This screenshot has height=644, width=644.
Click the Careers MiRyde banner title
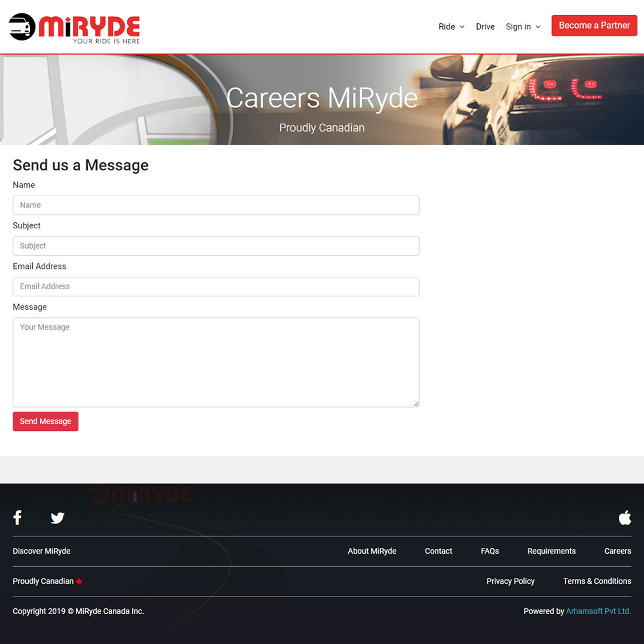click(x=322, y=98)
